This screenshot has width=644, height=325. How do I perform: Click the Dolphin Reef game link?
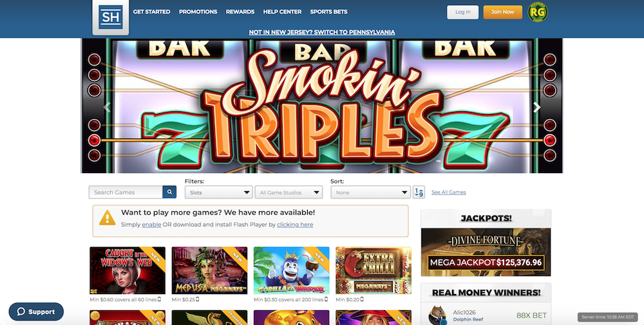468,319
